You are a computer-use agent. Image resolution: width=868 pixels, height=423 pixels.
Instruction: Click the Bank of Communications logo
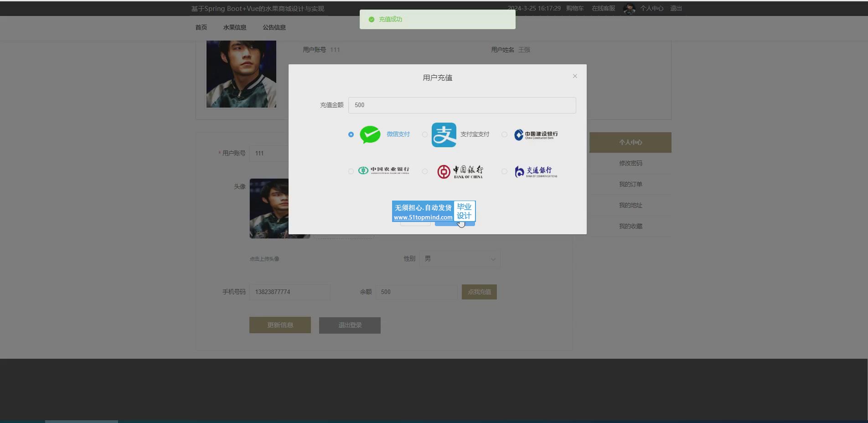(x=536, y=171)
